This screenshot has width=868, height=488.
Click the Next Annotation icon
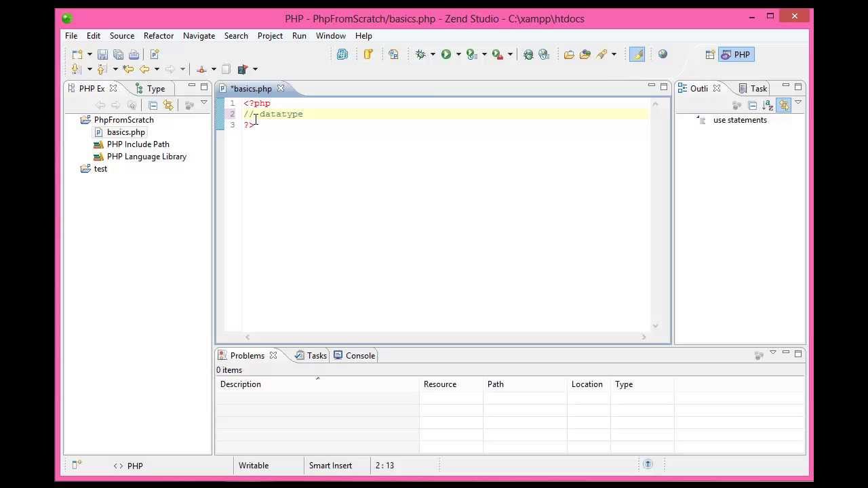pyautogui.click(x=77, y=69)
